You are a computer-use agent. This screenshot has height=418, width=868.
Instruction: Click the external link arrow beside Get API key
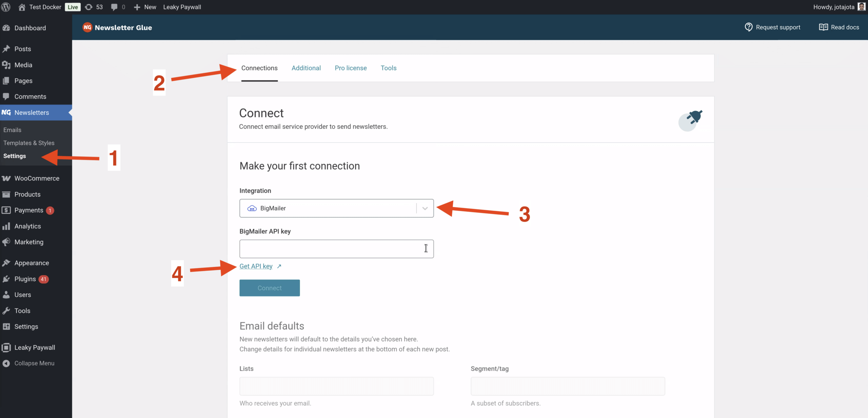(279, 266)
